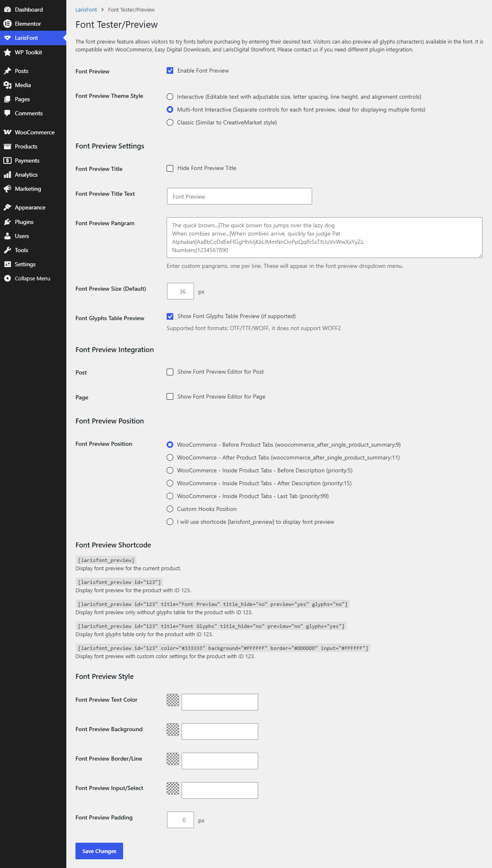Viewport: 492px width, 868px height.
Task: Click the Pages icon in sidebar
Action: coord(7,99)
